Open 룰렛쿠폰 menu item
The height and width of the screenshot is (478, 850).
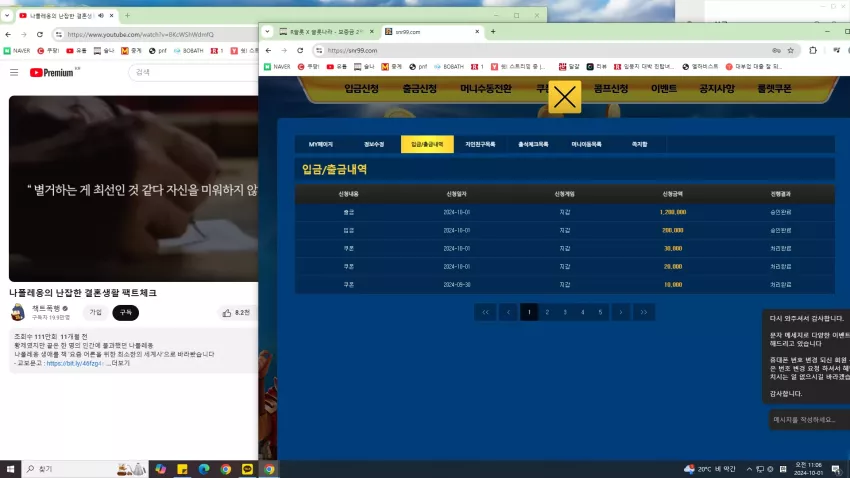[x=774, y=89]
